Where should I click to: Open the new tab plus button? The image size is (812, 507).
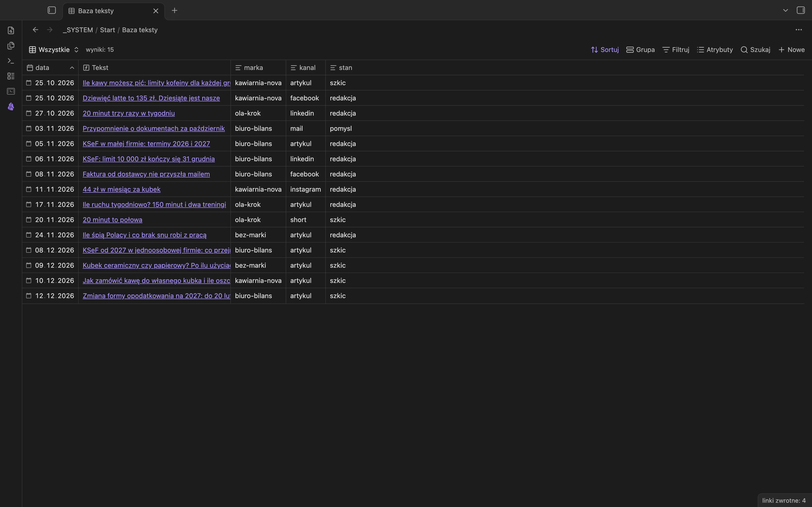[x=175, y=10]
